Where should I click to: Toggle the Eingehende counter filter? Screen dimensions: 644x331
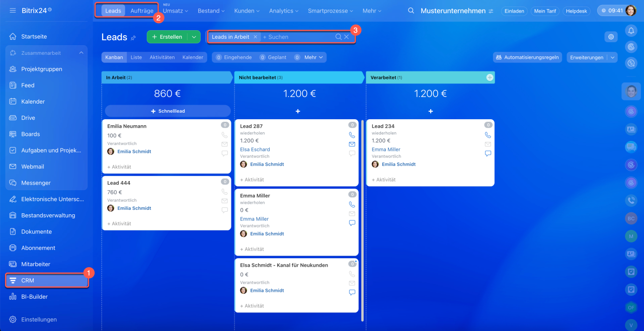233,57
